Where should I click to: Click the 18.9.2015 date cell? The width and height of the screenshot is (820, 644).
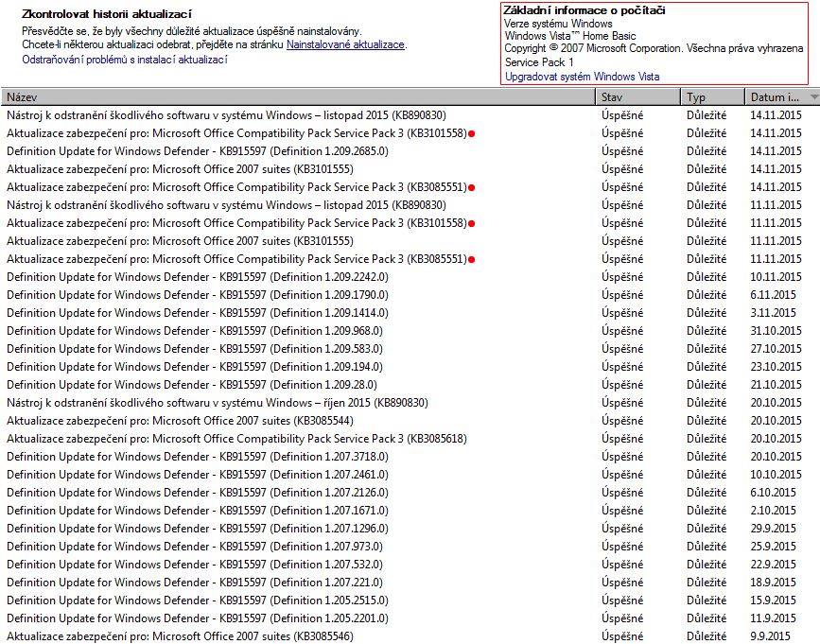pyautogui.click(x=773, y=583)
